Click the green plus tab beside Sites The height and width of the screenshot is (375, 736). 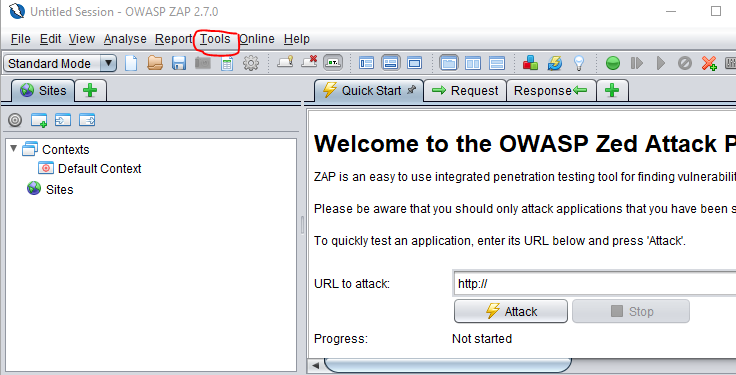[x=90, y=91]
